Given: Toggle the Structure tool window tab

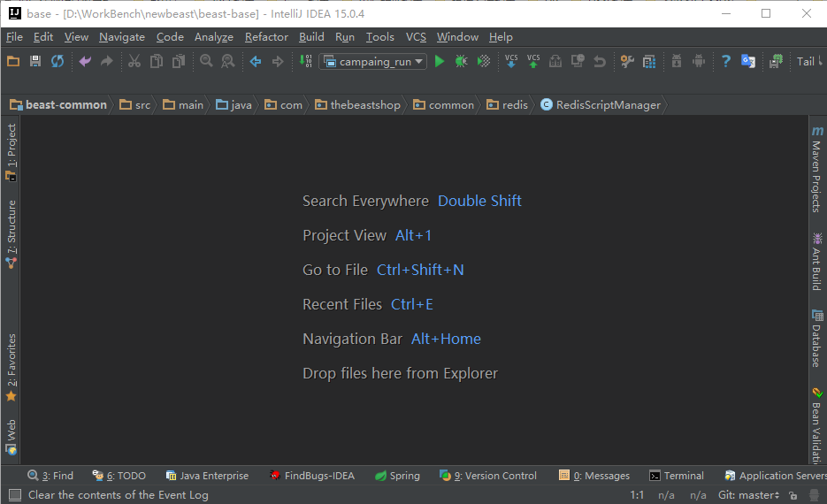Looking at the screenshot, I should 11,234.
